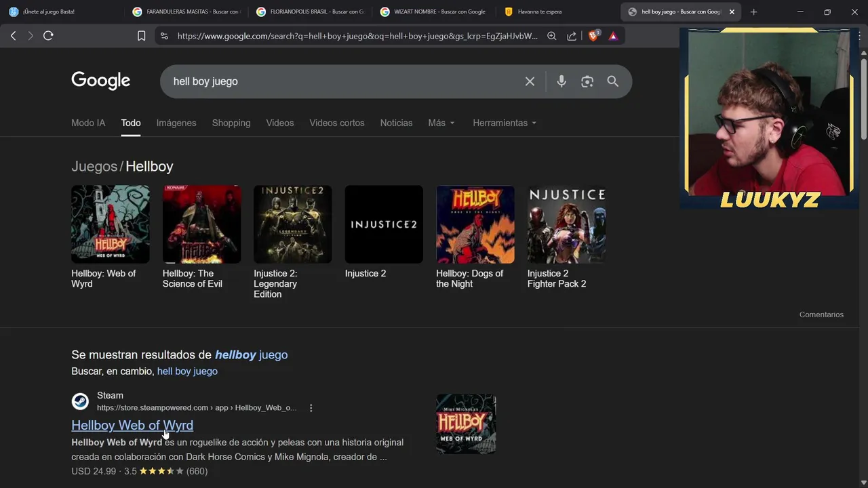Click the browser address bar URL

pos(357,36)
